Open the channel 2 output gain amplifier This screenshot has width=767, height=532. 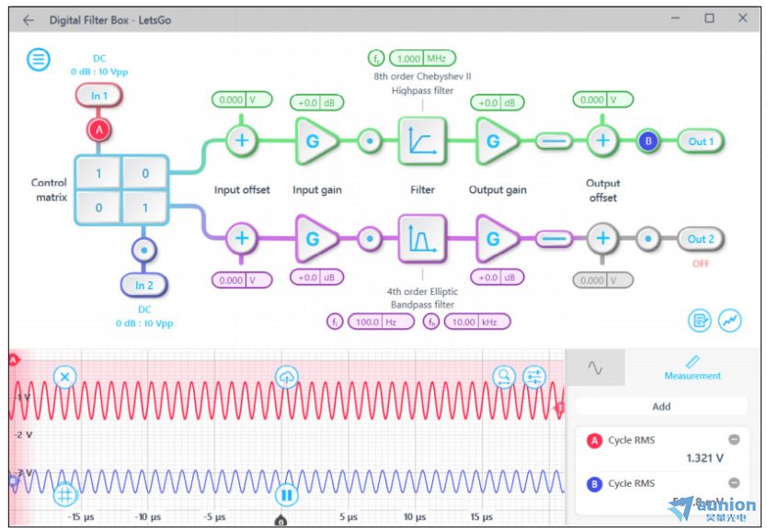pos(497,239)
